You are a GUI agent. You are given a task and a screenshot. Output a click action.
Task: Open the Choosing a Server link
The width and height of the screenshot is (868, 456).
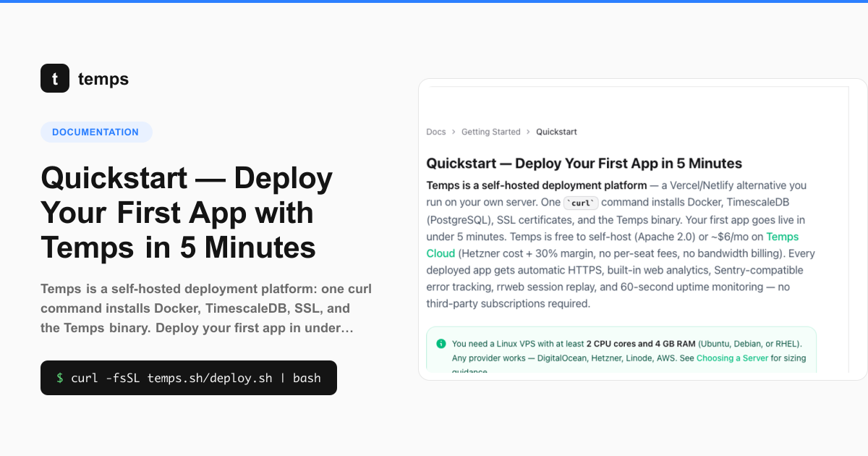[x=732, y=358]
